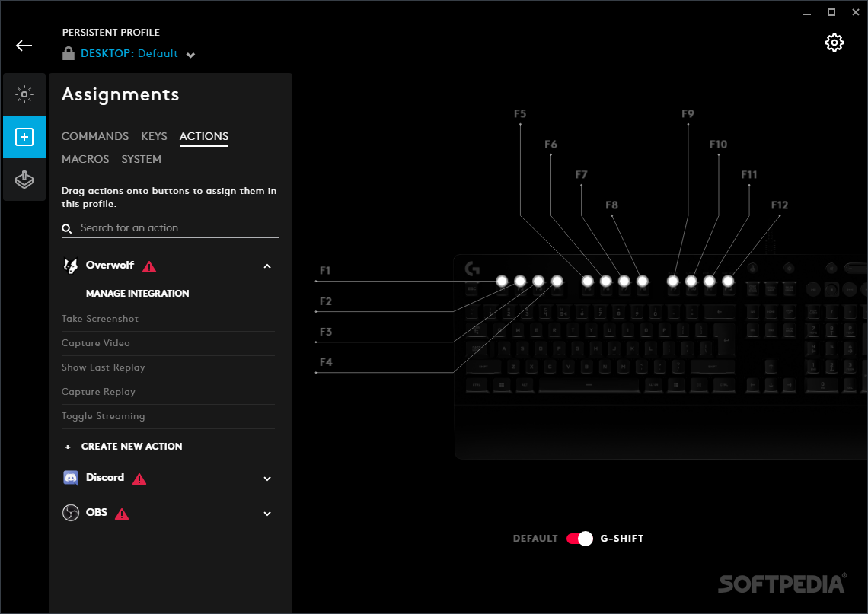868x614 pixels.
Task: Select the F3 key marker on keyboard
Action: coord(538,281)
